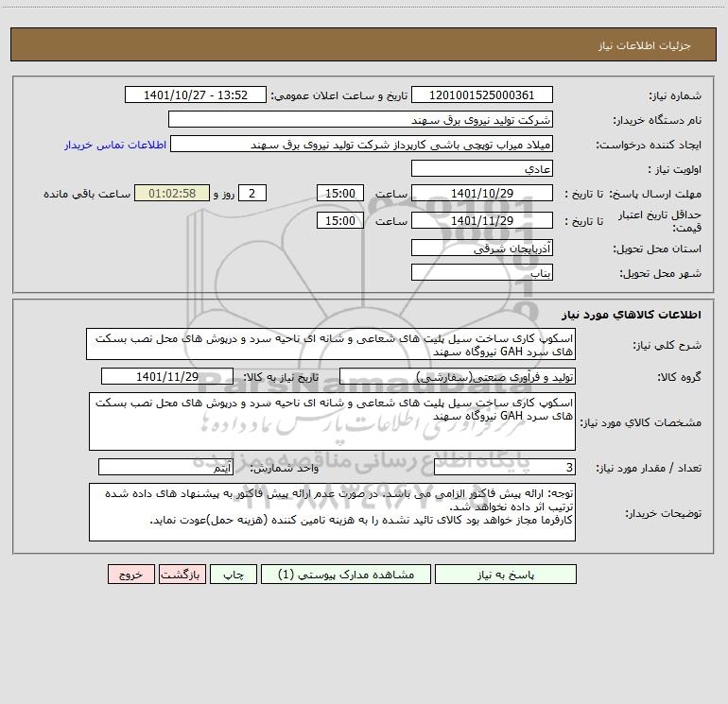
Task: Click the price validity date 1401/11/29
Action: pos(482,220)
